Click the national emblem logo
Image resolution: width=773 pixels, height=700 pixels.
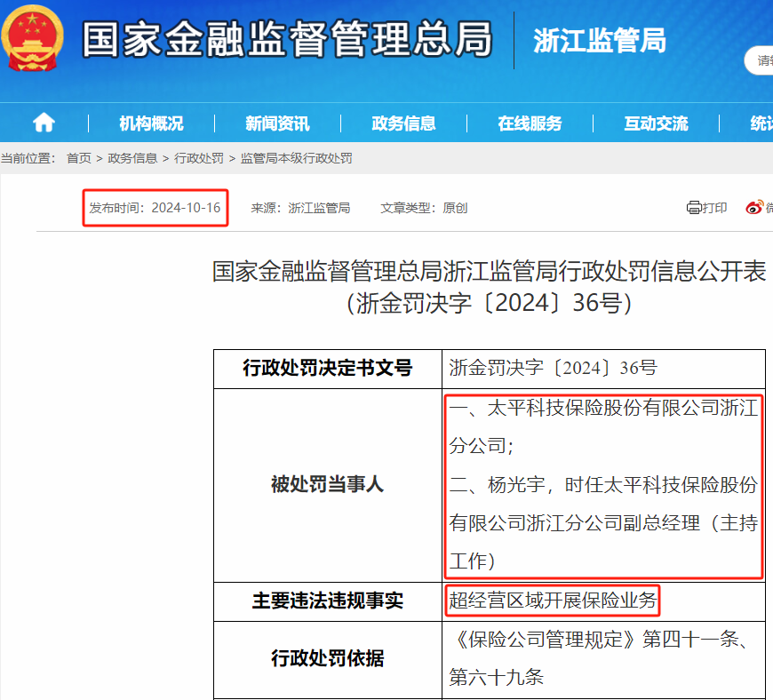pyautogui.click(x=33, y=38)
